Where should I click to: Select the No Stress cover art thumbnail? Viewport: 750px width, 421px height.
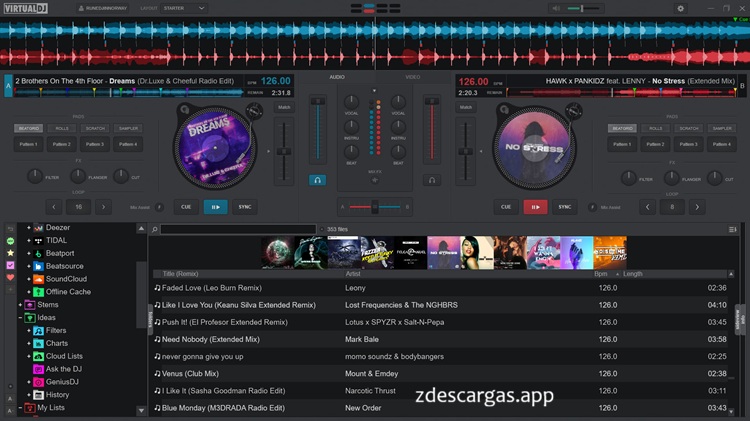[x=443, y=253]
